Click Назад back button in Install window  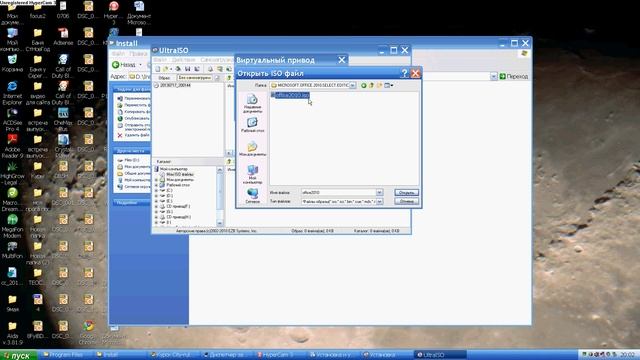coord(124,64)
